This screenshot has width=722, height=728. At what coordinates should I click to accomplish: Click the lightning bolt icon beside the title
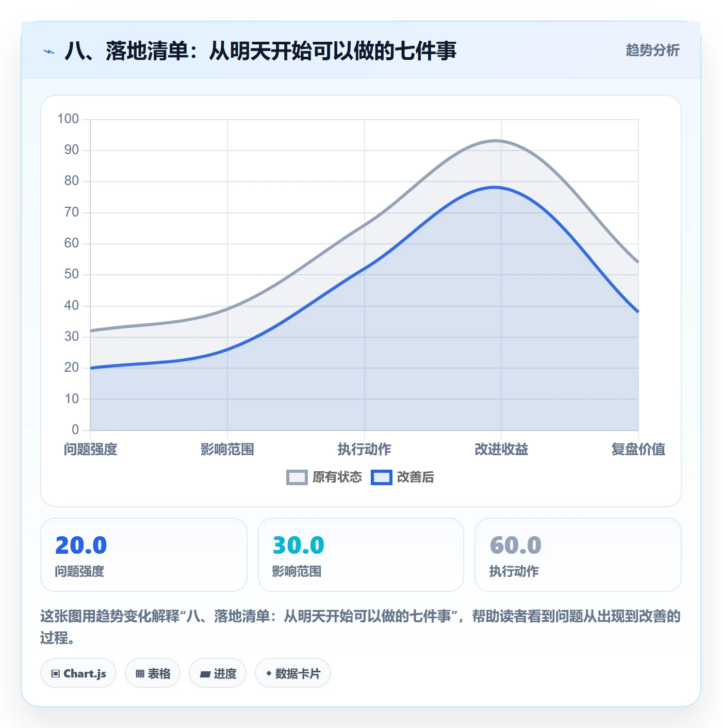click(49, 52)
